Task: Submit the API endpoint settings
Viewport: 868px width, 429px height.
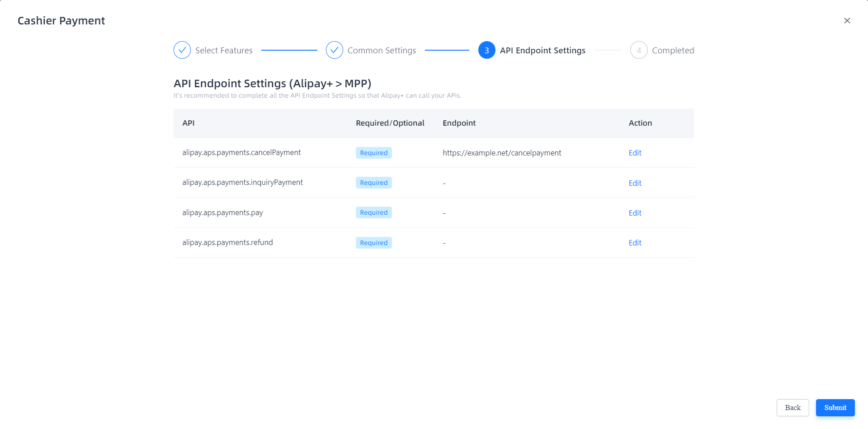Action: (835, 408)
